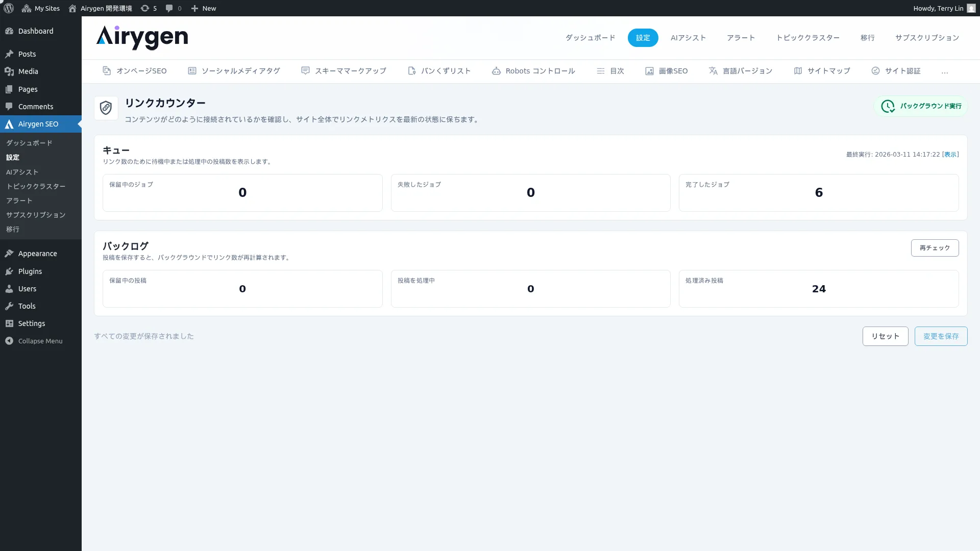Click the plus icon beside New
This screenshot has width=980, height=551.
194,8
